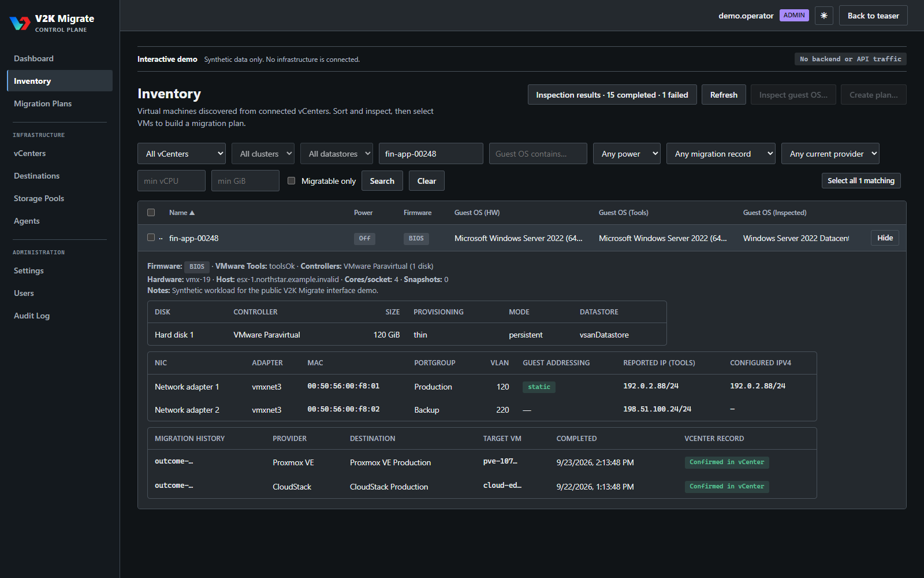Open the Any power dropdown
The width and height of the screenshot is (924, 578).
click(627, 154)
